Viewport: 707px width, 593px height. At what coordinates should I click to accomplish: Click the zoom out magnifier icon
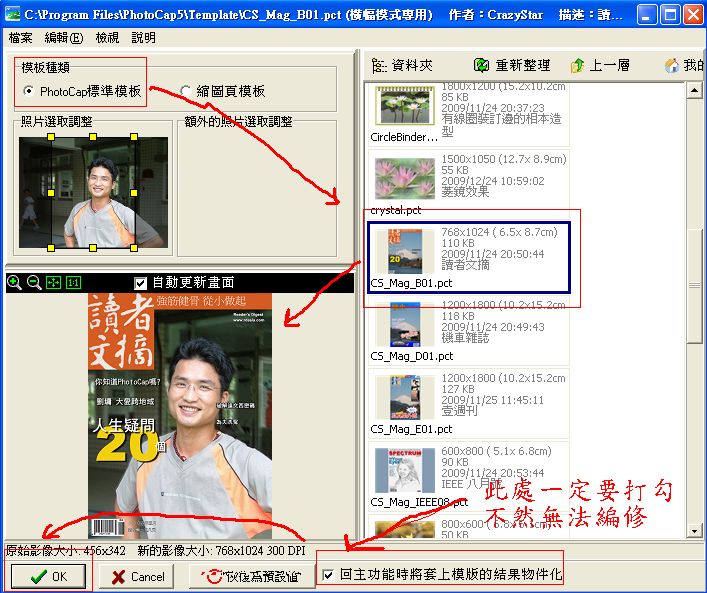pyautogui.click(x=34, y=283)
